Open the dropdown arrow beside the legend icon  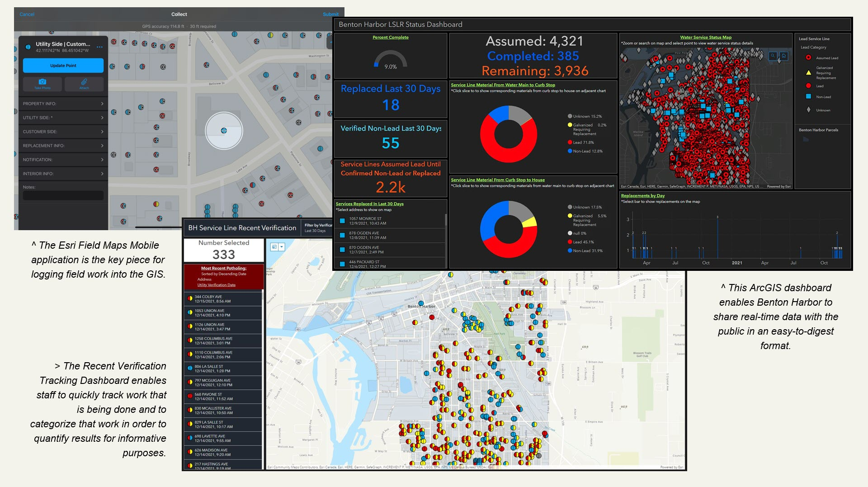pyautogui.click(x=282, y=247)
